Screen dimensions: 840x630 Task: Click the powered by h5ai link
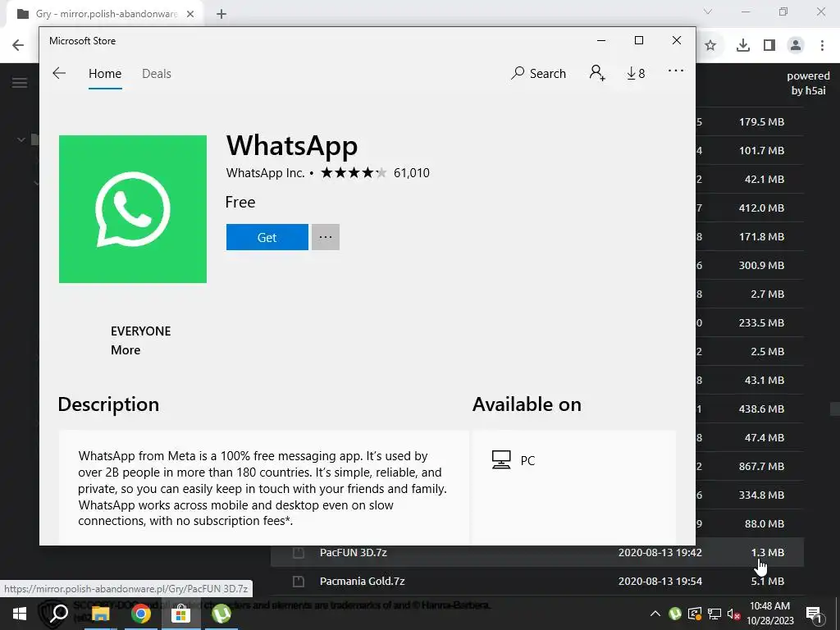(x=808, y=83)
